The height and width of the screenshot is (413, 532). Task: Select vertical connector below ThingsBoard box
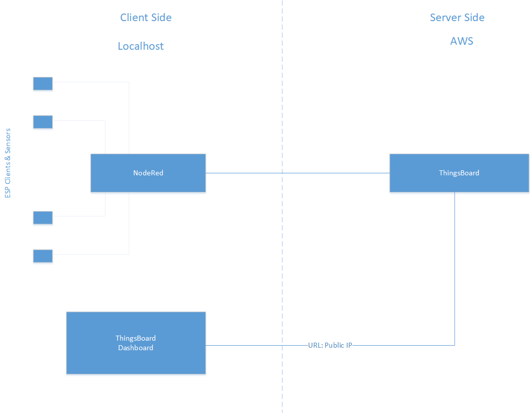click(x=455, y=269)
